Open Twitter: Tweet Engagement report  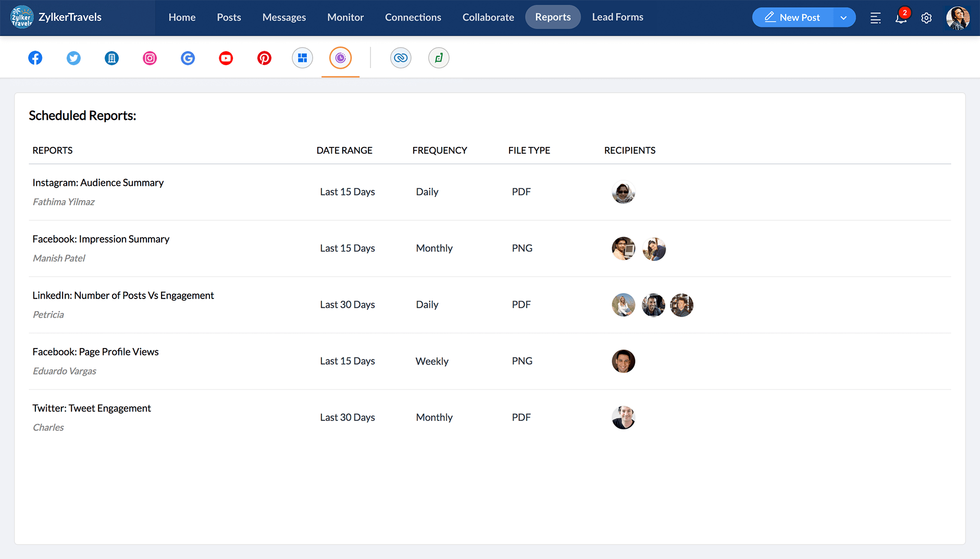point(92,408)
